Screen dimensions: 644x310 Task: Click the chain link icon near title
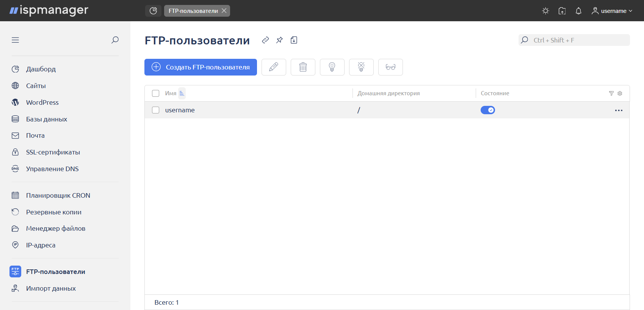pos(265,40)
